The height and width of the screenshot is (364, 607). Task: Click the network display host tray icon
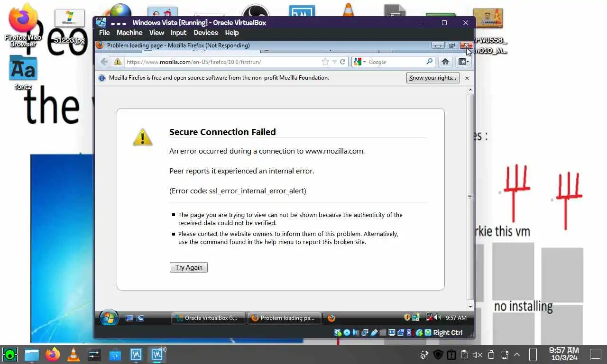tap(505, 355)
